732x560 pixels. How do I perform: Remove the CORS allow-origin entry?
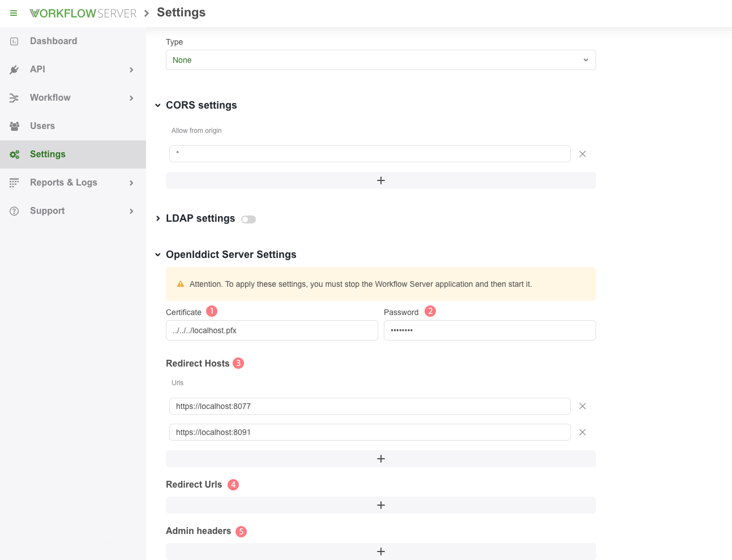[x=582, y=154]
